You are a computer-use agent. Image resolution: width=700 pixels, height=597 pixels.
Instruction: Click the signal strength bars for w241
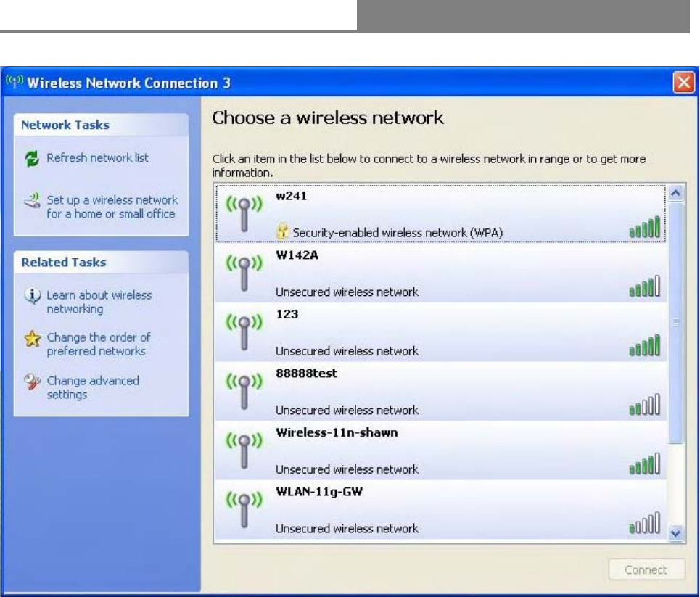point(644,227)
